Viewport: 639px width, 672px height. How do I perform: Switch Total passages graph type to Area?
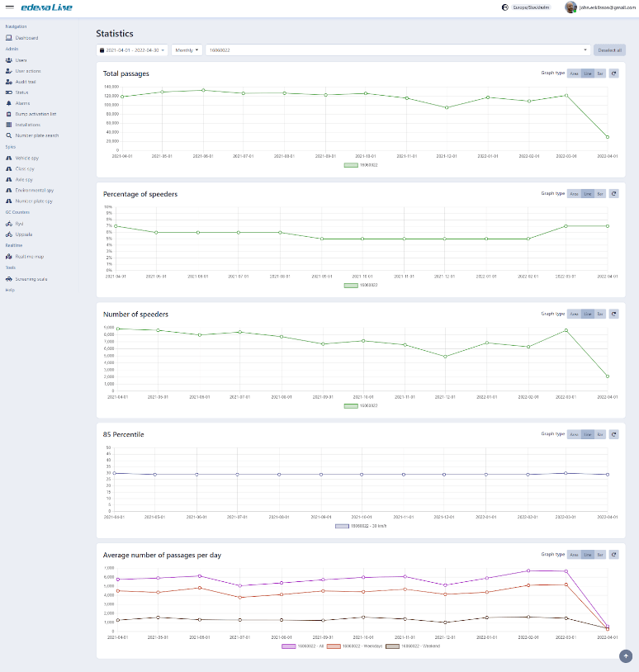click(574, 73)
